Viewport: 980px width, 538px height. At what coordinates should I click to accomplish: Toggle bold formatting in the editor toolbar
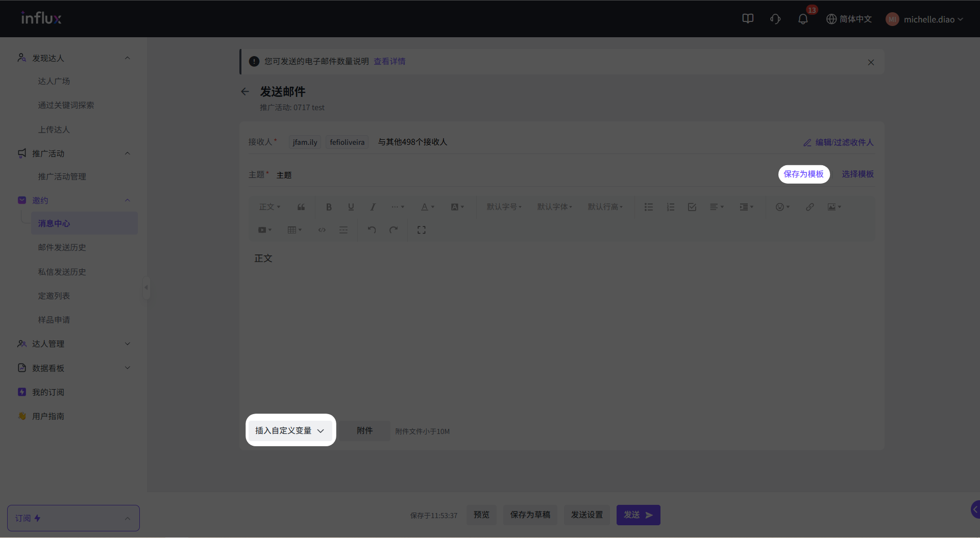[x=329, y=207]
